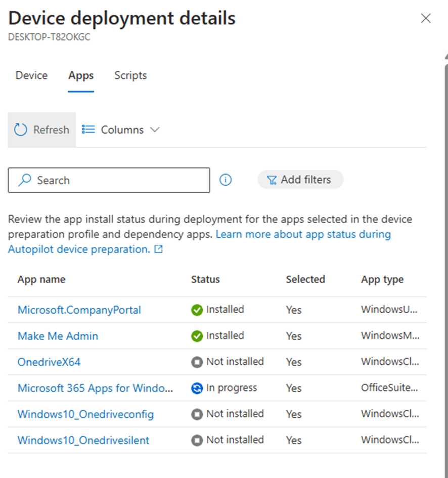
Task: Sort by the Status column header
Action: [205, 279]
